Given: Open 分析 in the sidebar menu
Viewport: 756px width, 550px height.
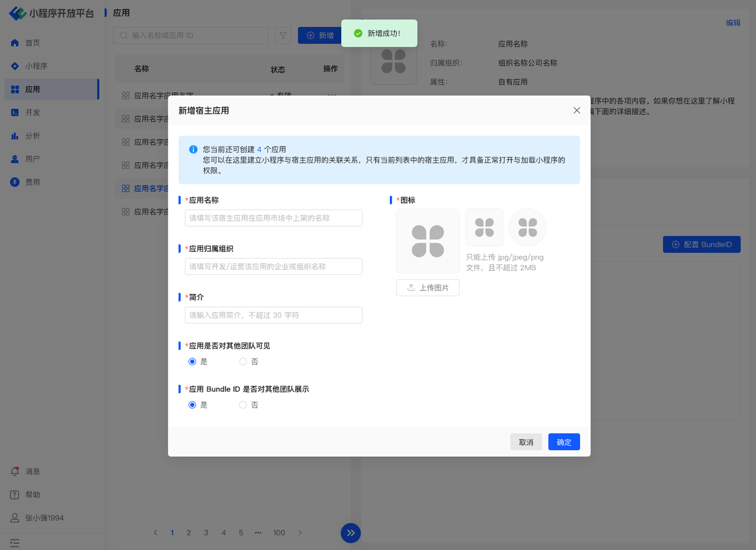Looking at the screenshot, I should (x=32, y=136).
